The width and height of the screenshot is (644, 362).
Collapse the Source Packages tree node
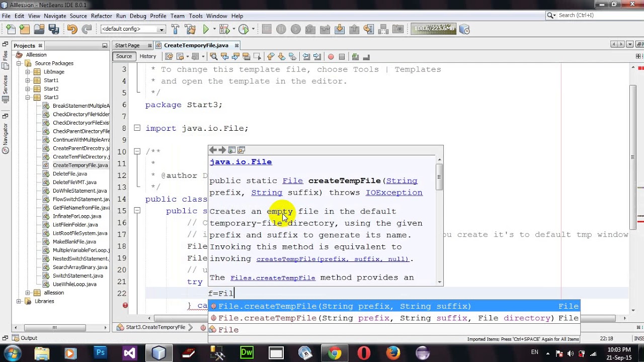click(x=19, y=63)
